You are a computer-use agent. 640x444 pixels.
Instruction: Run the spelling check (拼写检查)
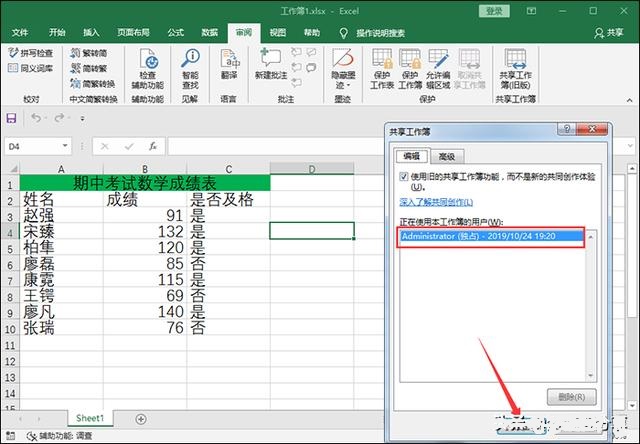[x=31, y=53]
